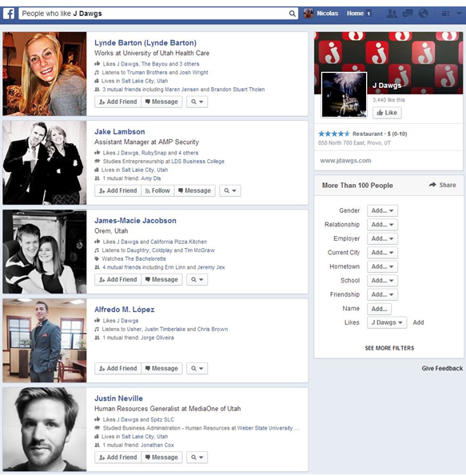This screenshot has width=466, height=476.
Task: Open the Friendship filter Add dropdown
Action: coord(382,294)
